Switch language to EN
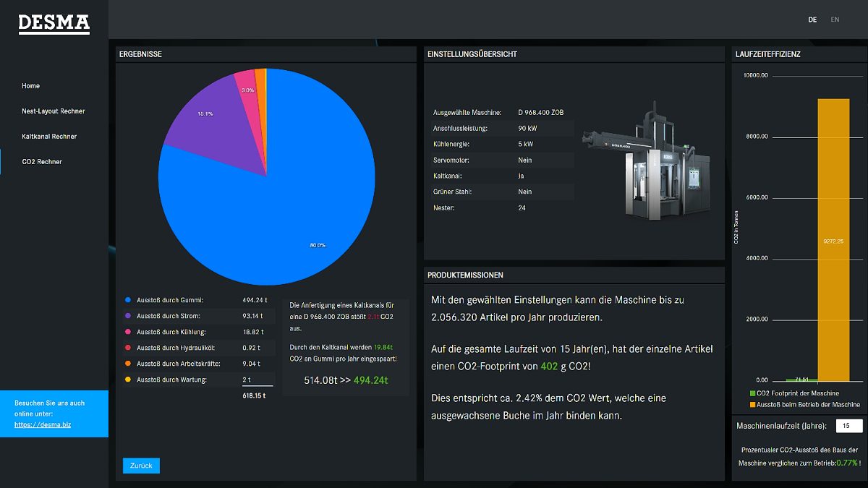 [835, 20]
